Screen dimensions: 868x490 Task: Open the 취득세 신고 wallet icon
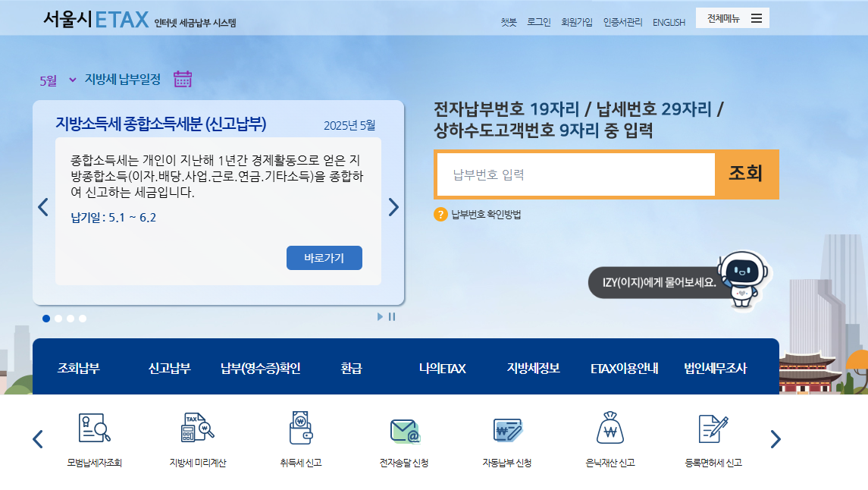click(x=301, y=428)
